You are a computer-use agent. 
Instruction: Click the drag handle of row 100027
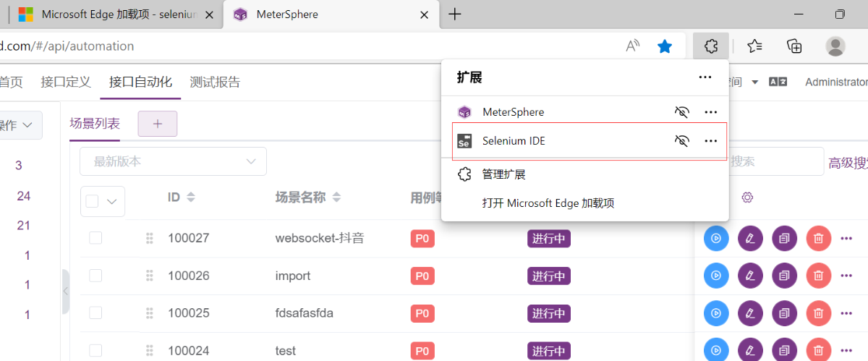click(x=150, y=238)
